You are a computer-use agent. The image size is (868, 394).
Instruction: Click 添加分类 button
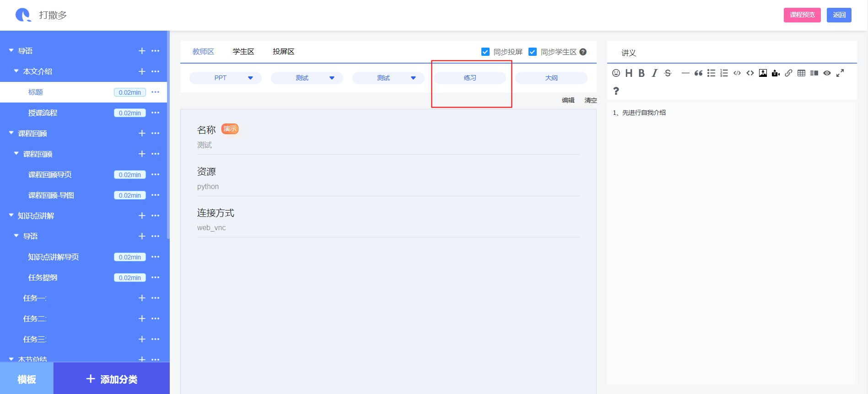pos(112,379)
